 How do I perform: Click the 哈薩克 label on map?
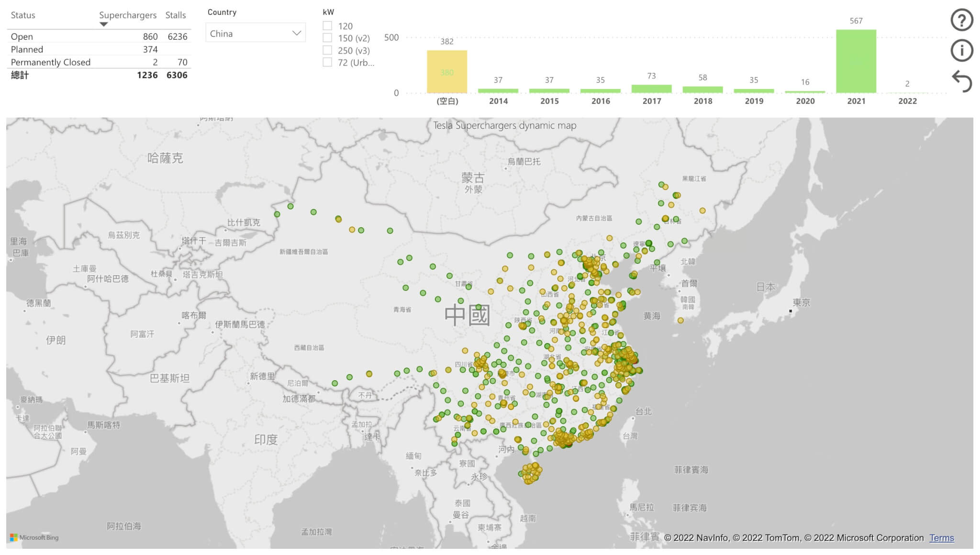click(165, 158)
